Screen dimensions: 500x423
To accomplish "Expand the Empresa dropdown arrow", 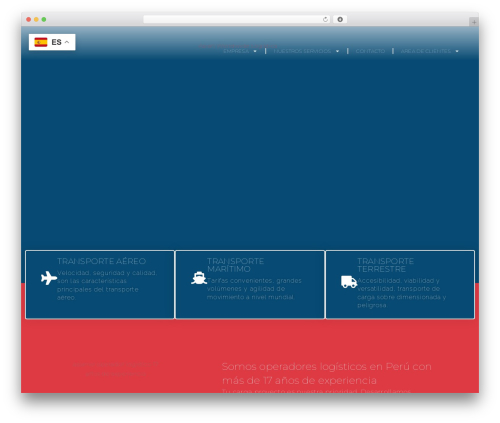I will 255,51.
